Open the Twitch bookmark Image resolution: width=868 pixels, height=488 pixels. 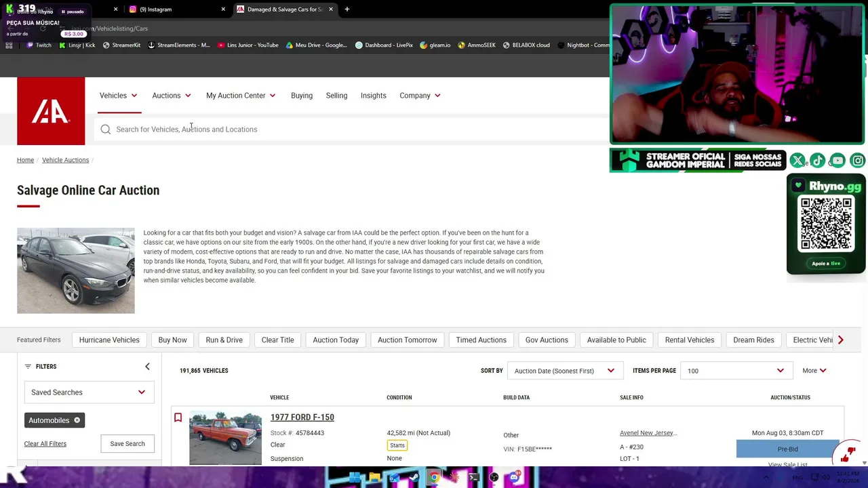[x=39, y=45]
